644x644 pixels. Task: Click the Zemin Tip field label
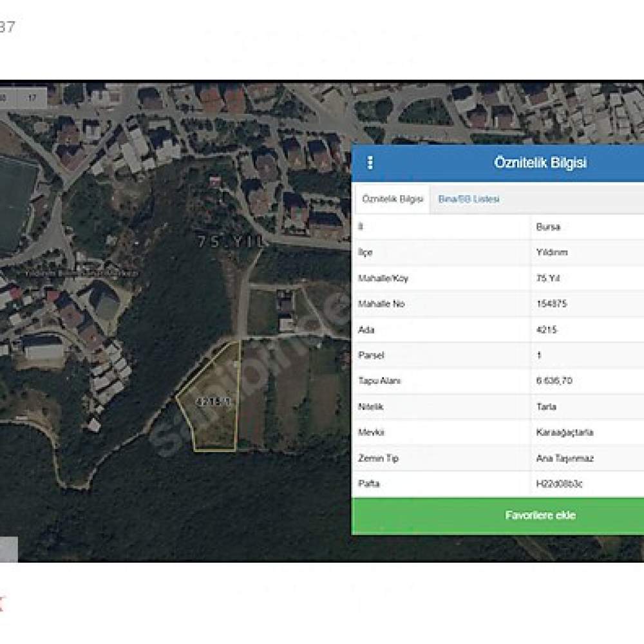[x=378, y=458]
